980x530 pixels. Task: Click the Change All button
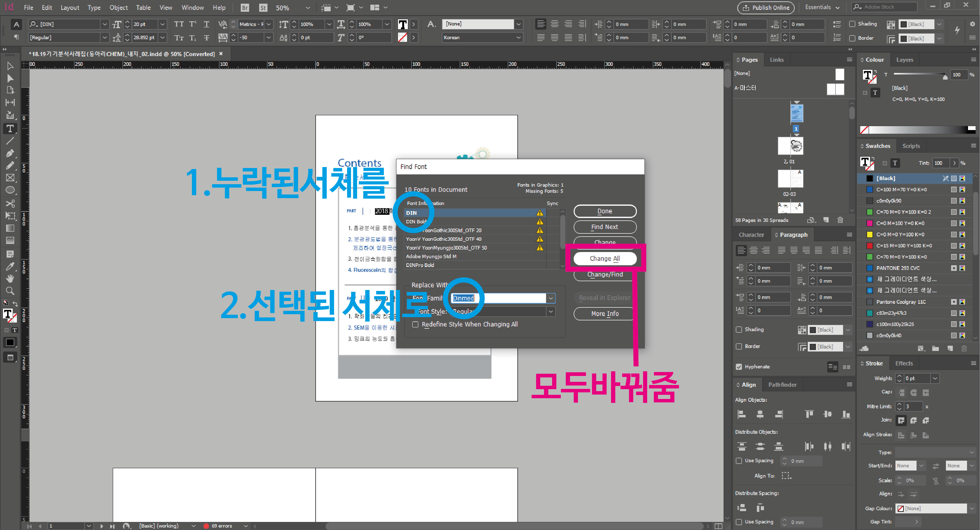(605, 259)
